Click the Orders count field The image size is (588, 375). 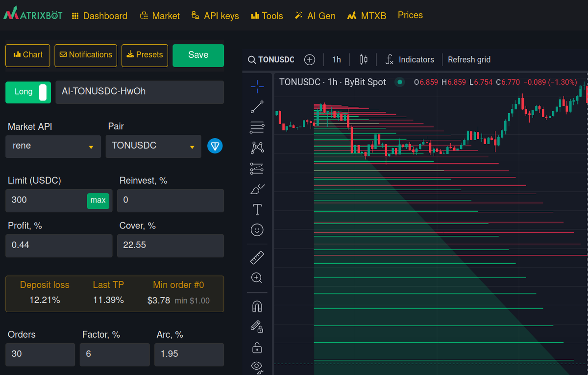[x=40, y=354]
